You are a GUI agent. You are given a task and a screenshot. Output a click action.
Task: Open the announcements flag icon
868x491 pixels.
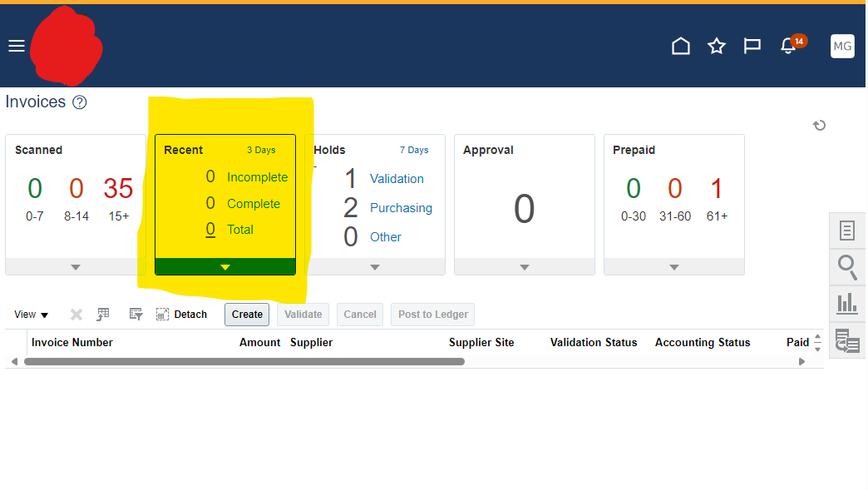tap(752, 46)
